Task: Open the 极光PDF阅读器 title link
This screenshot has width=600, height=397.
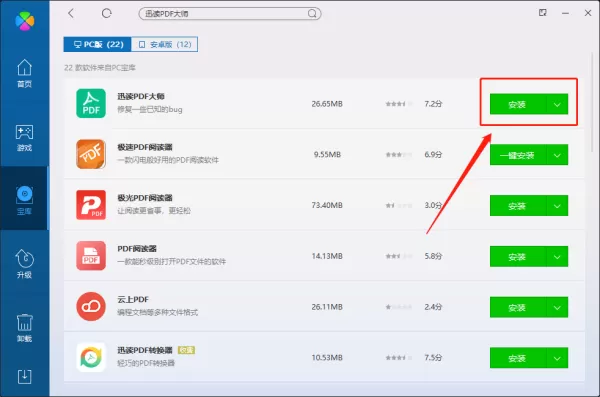Action: click(x=145, y=198)
